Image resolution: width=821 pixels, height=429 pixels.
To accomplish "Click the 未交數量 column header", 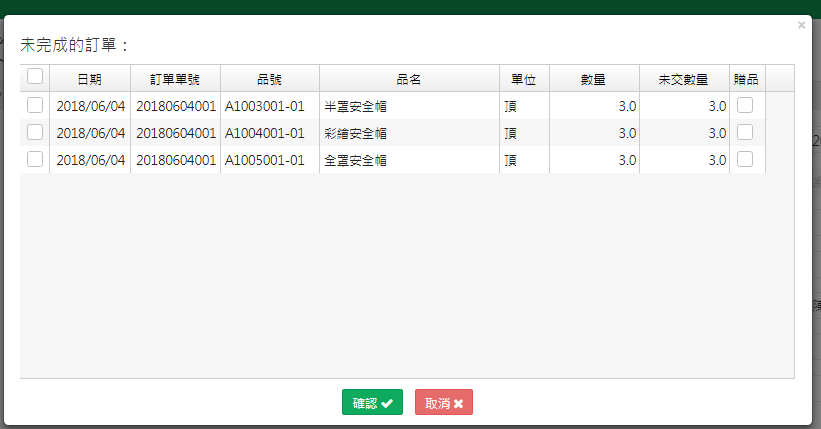I will coord(684,79).
